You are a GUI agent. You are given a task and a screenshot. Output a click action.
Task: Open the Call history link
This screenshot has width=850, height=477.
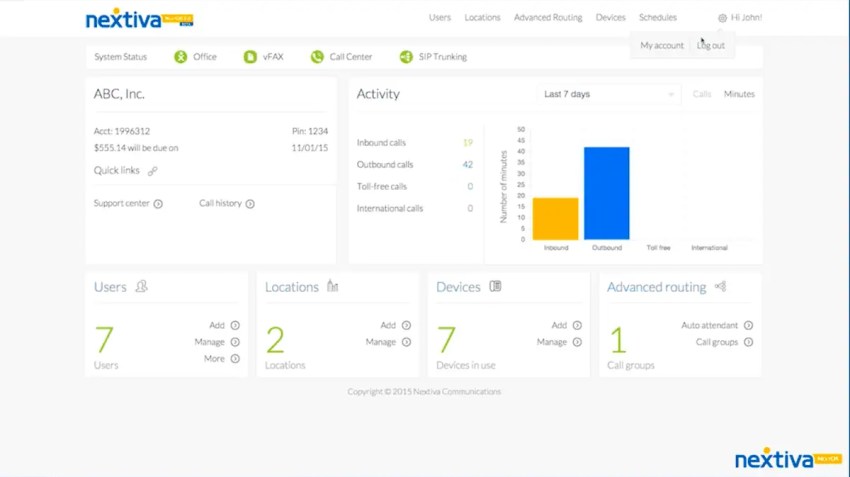[220, 203]
